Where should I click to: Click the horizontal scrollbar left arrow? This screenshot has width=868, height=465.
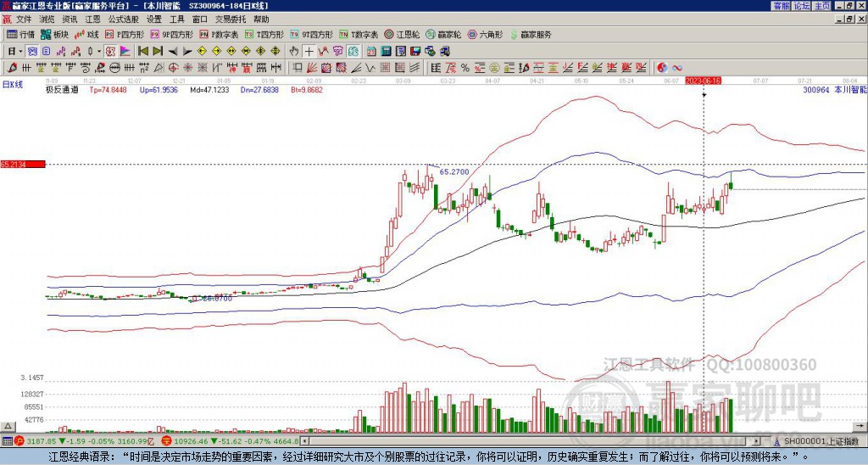pos(304,441)
